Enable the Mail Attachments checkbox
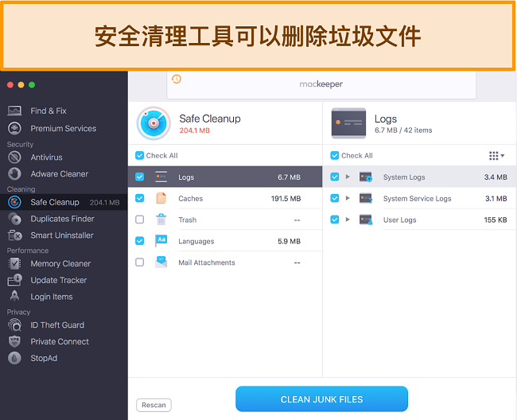The height and width of the screenshot is (420, 517). 139,262
